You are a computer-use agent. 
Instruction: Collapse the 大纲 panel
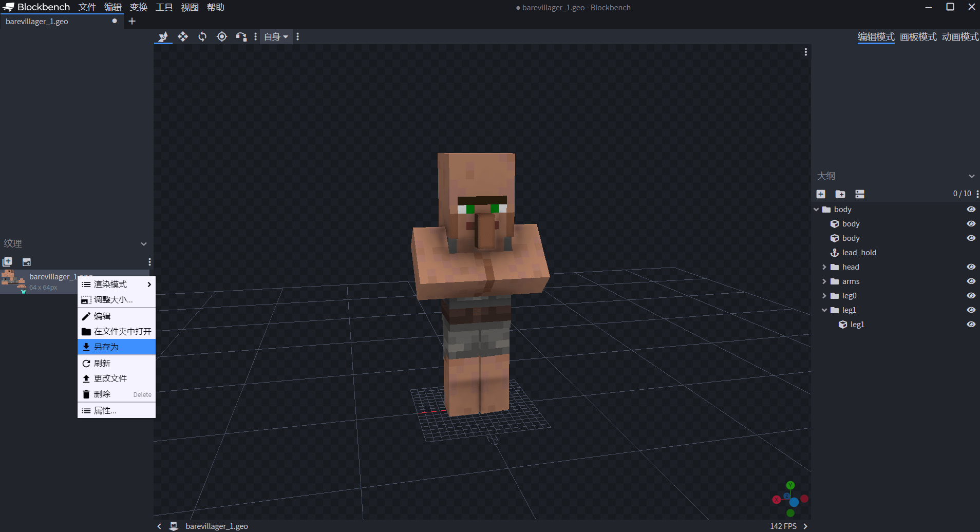click(x=971, y=176)
